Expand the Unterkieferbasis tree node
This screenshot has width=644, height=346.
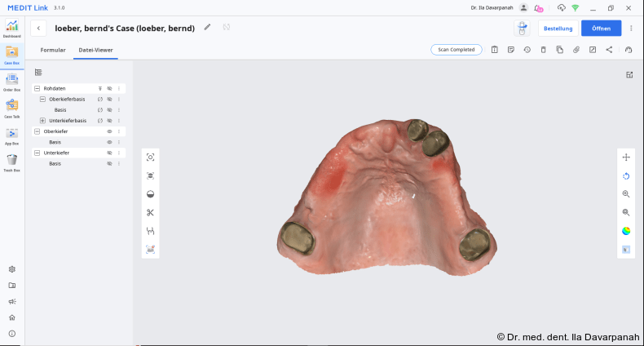[x=42, y=121]
